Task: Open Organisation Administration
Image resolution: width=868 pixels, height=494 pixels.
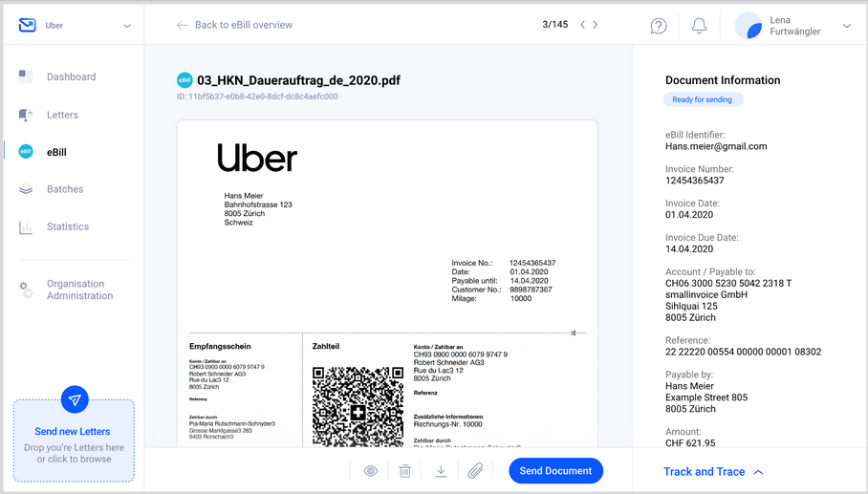Action: click(79, 290)
